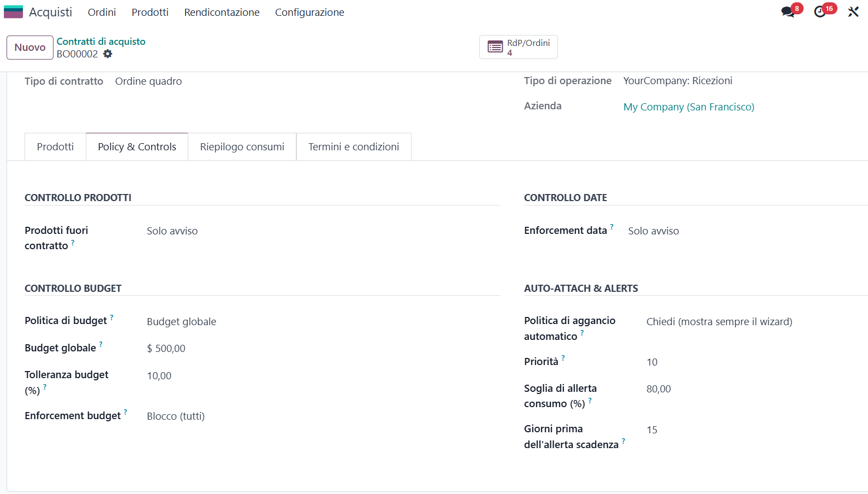Open the Configurazione menu

point(309,12)
